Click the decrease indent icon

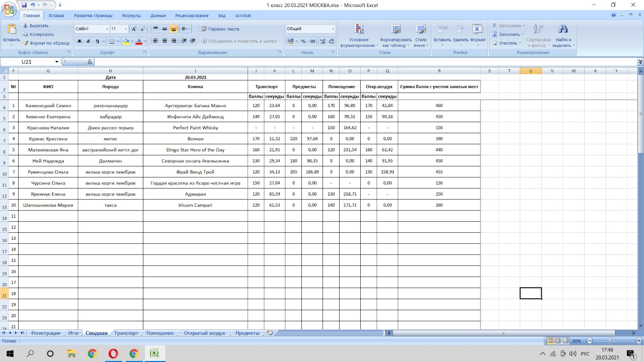(184, 41)
